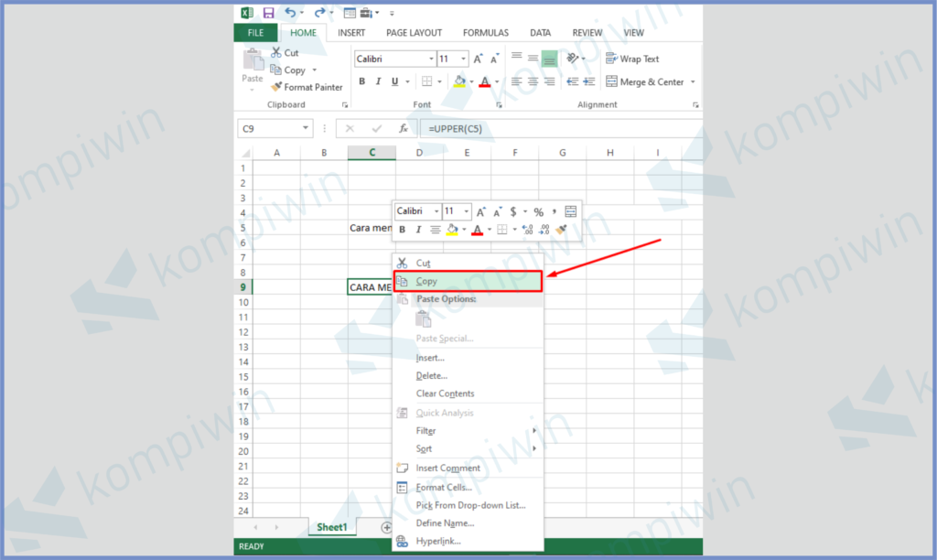Image resolution: width=937 pixels, height=560 pixels.
Task: Click the Insert Function fx icon
Action: (x=403, y=129)
